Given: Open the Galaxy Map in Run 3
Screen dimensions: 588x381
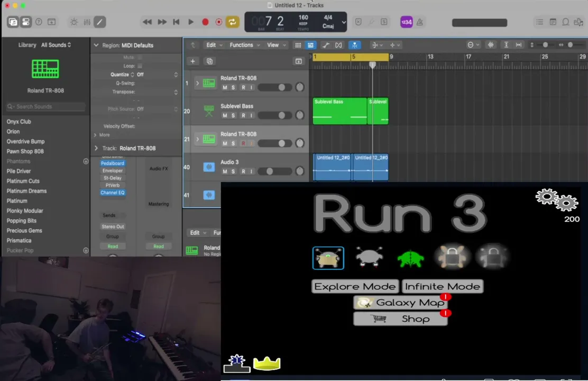Looking at the screenshot, I should pyautogui.click(x=400, y=303).
